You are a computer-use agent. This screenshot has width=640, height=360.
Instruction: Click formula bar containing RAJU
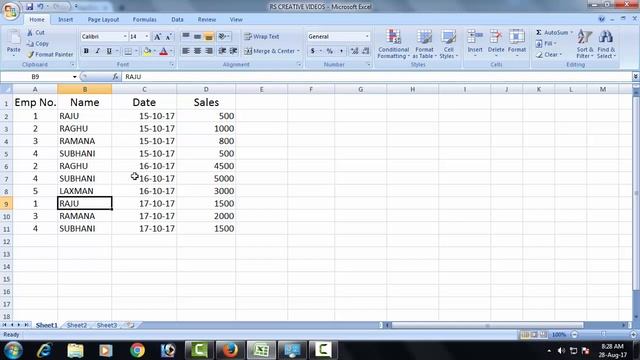[x=377, y=77]
